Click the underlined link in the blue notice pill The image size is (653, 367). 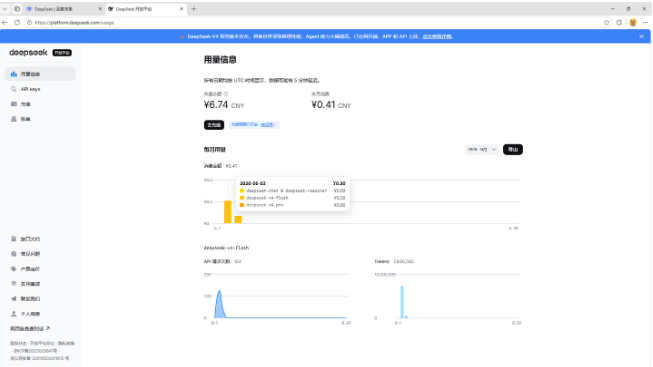(x=267, y=125)
